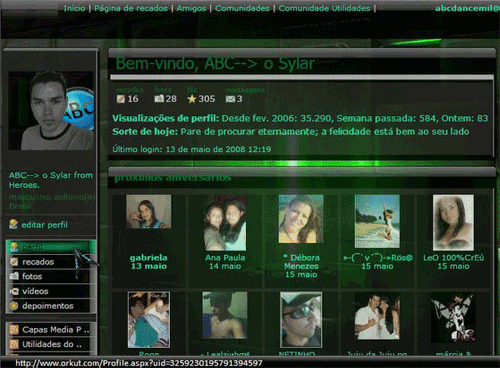This screenshot has width=500, height=368.
Task: Open the Utilidades do feed
Action: coord(52,344)
